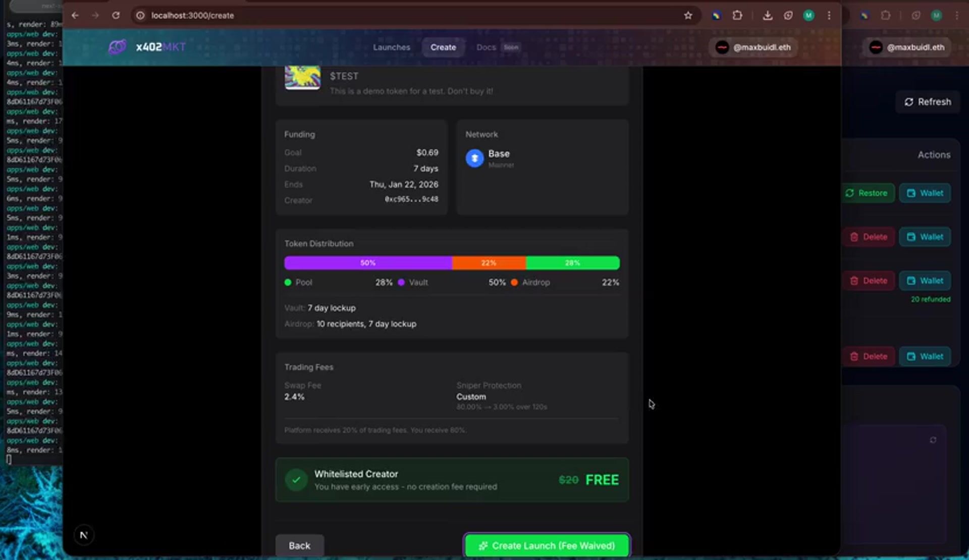Click the x402MKT logo icon
Screen dimensions: 969x560
117,46
